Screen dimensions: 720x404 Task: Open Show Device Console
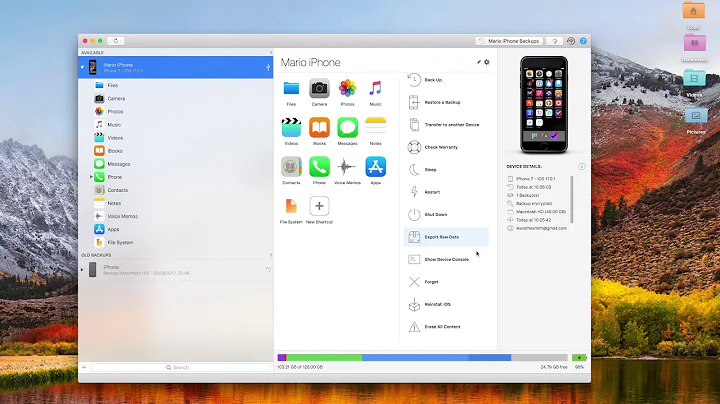tap(446, 259)
